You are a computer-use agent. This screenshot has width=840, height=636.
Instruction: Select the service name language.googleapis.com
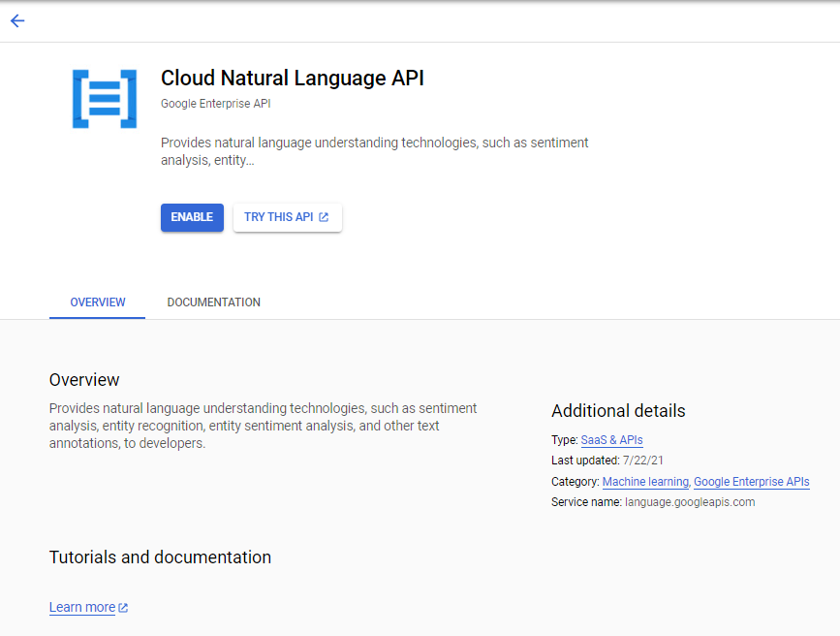click(x=689, y=501)
